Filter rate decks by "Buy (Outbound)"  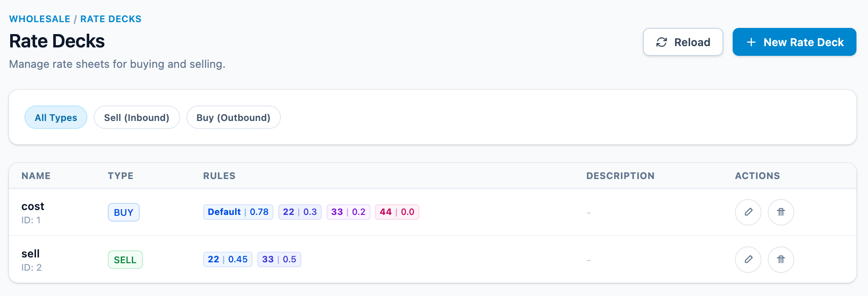pyautogui.click(x=233, y=117)
